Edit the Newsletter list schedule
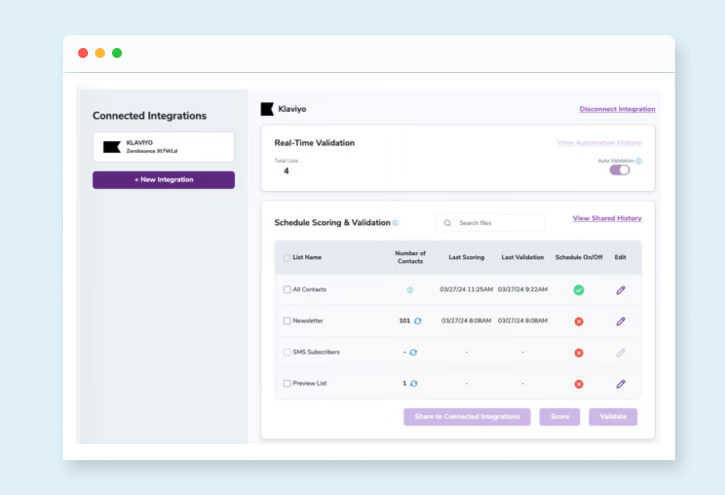 (621, 322)
